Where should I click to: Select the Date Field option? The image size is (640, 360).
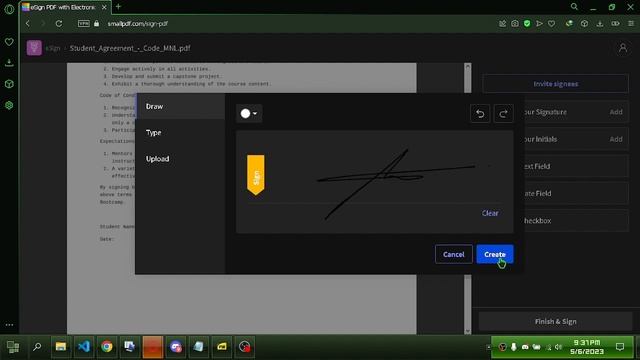(576, 193)
